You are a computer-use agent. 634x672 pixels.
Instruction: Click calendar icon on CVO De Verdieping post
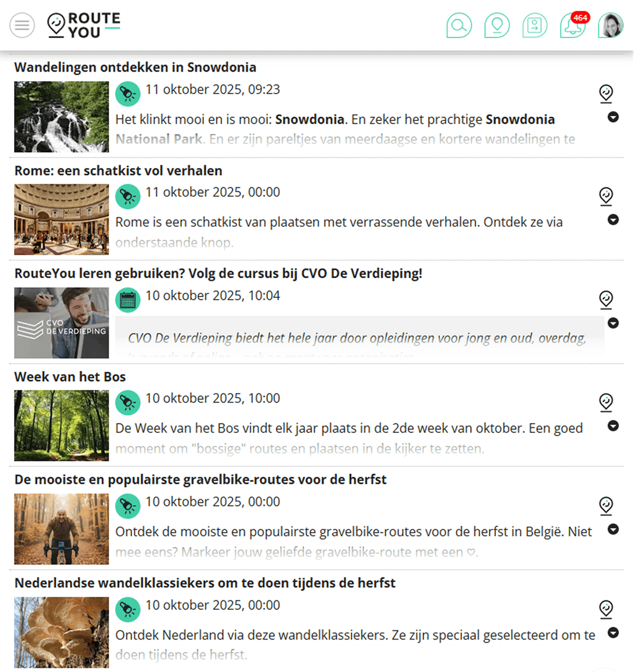(x=127, y=300)
